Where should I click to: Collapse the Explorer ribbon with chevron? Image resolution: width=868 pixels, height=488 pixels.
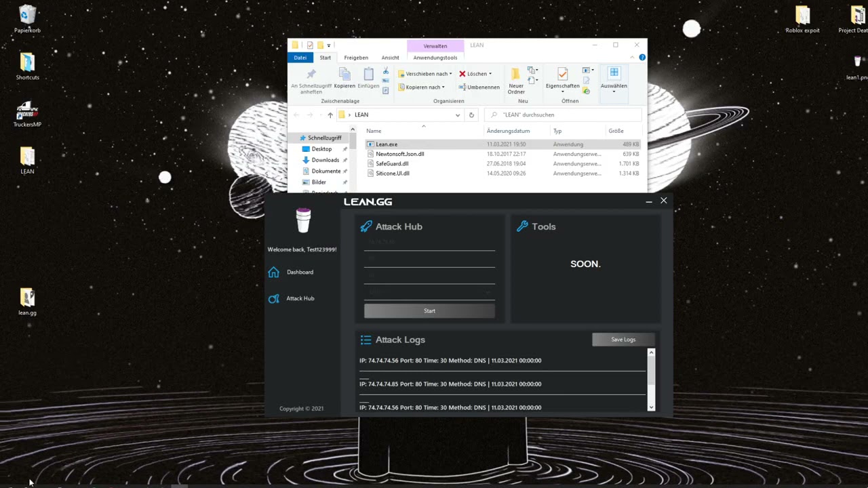click(x=631, y=58)
